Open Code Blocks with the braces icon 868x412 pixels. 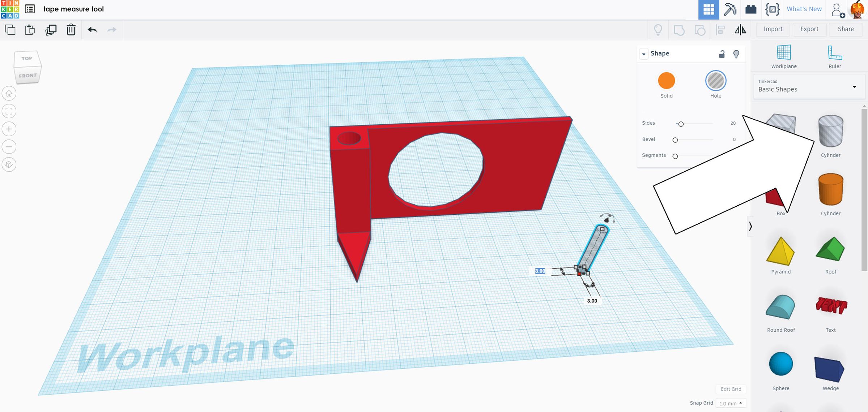(x=772, y=9)
